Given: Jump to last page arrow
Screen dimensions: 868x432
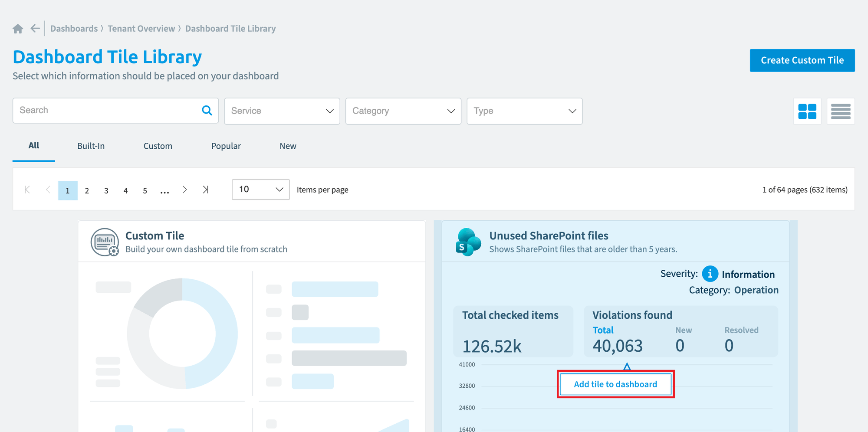Looking at the screenshot, I should pyautogui.click(x=205, y=190).
